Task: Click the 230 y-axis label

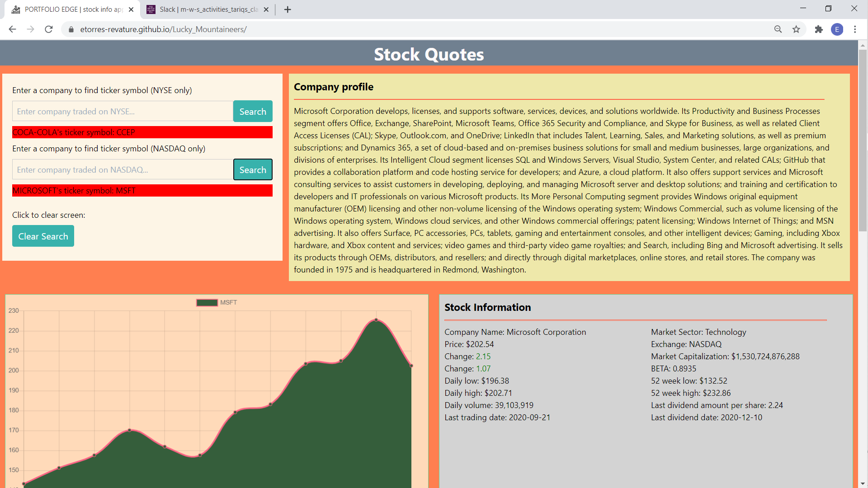Action: [14, 310]
